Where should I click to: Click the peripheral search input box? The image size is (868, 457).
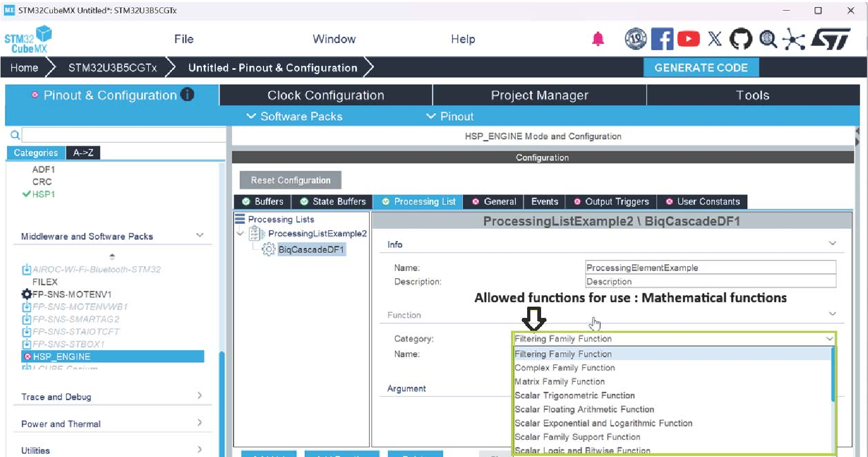point(124,135)
